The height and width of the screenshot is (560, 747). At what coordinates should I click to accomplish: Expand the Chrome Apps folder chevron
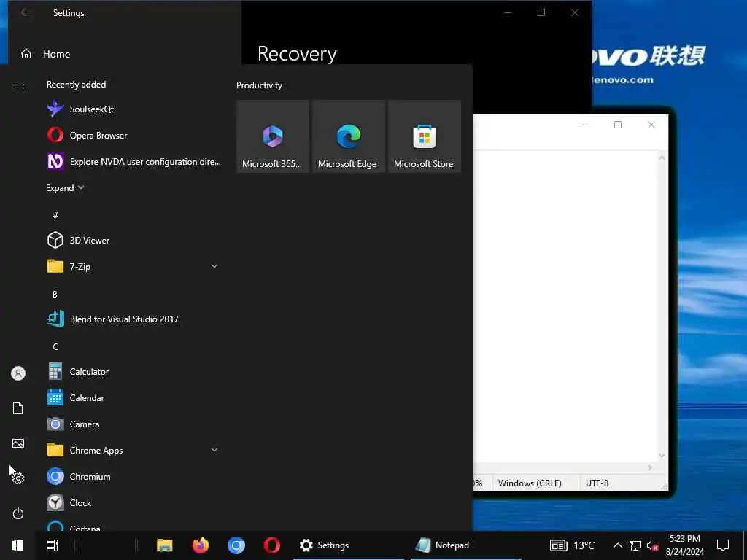coord(214,450)
